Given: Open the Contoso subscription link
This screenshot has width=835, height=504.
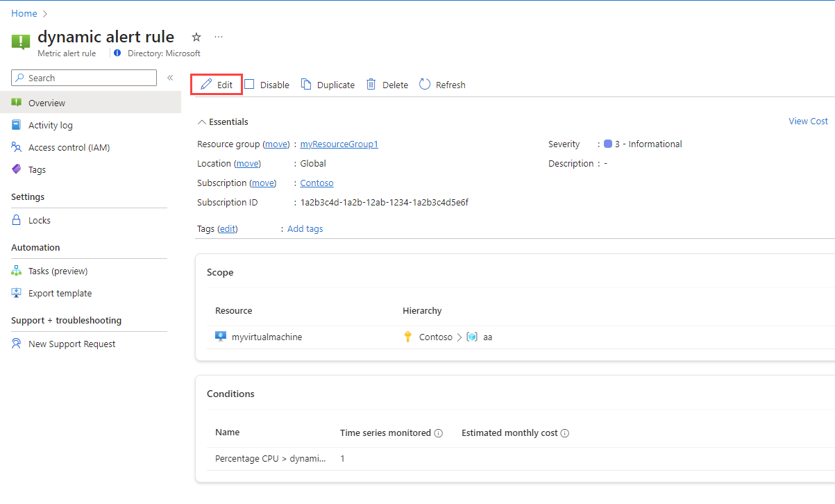Looking at the screenshot, I should [317, 183].
